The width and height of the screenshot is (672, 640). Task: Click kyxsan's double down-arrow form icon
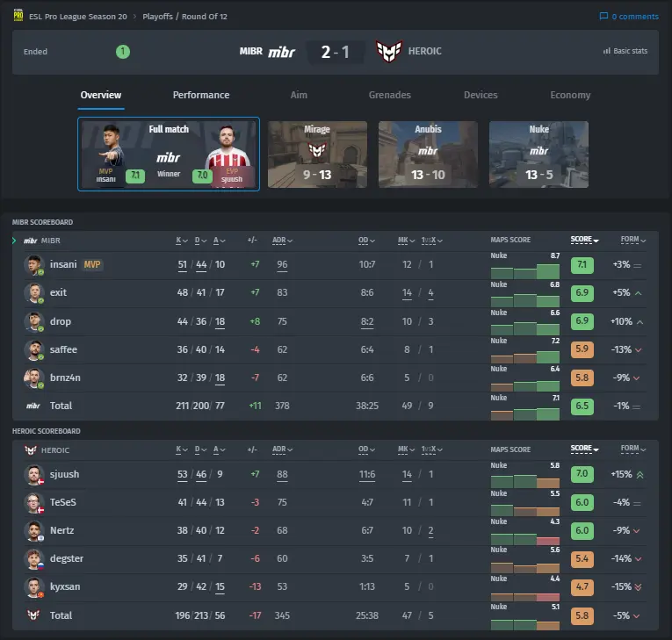click(x=638, y=586)
